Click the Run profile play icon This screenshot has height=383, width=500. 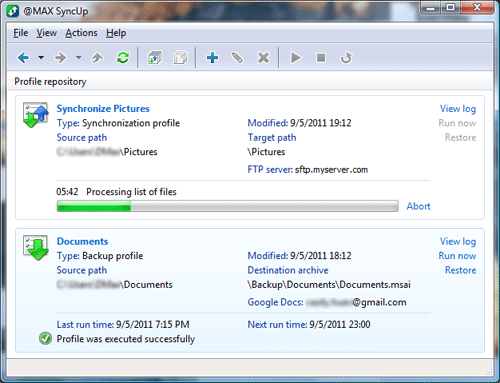[x=296, y=58]
